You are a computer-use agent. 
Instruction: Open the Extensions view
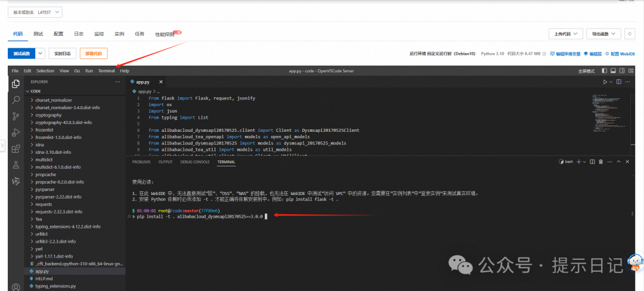(16, 148)
